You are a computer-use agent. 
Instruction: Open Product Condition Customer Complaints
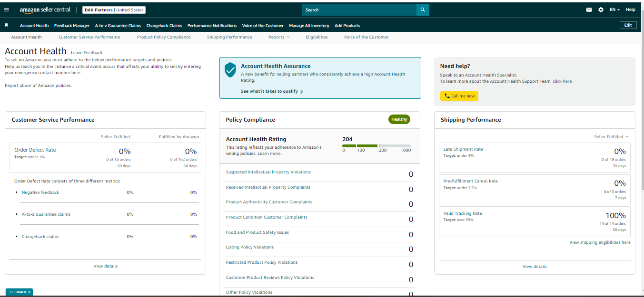(267, 217)
